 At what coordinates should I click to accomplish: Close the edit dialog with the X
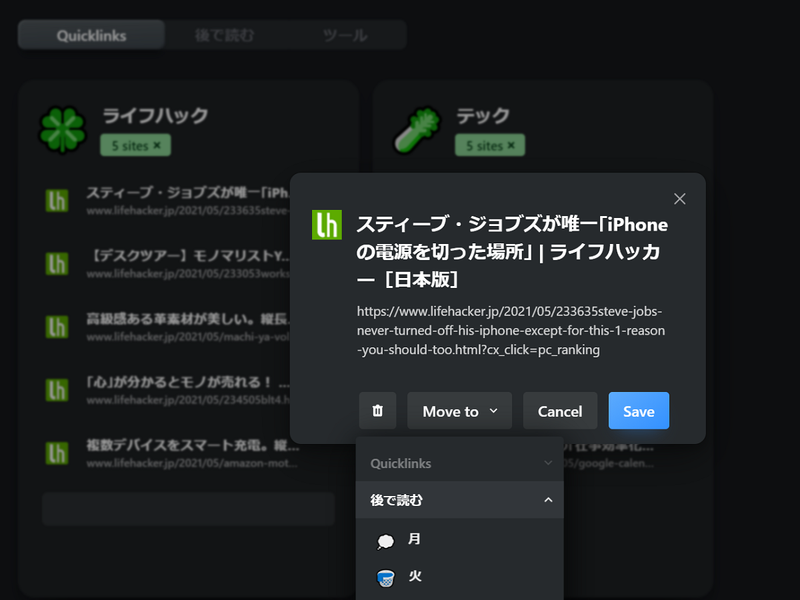(680, 199)
